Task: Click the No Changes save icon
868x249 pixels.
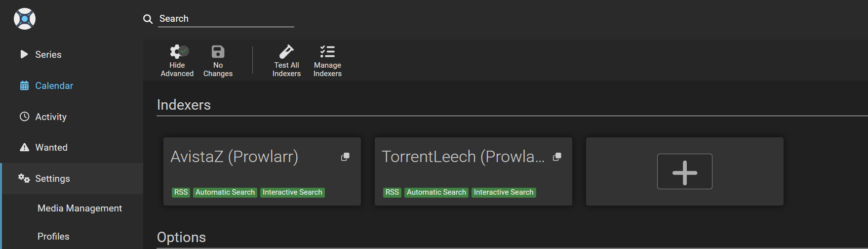Action: point(218,61)
